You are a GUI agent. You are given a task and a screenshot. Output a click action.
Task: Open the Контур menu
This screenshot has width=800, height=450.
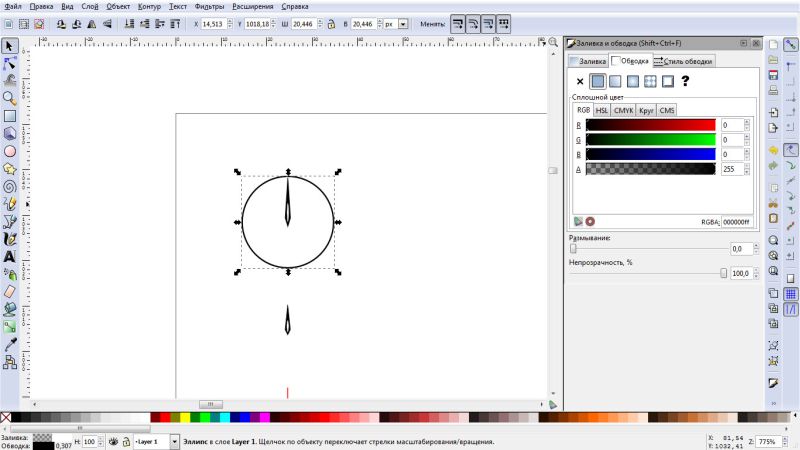point(149,7)
